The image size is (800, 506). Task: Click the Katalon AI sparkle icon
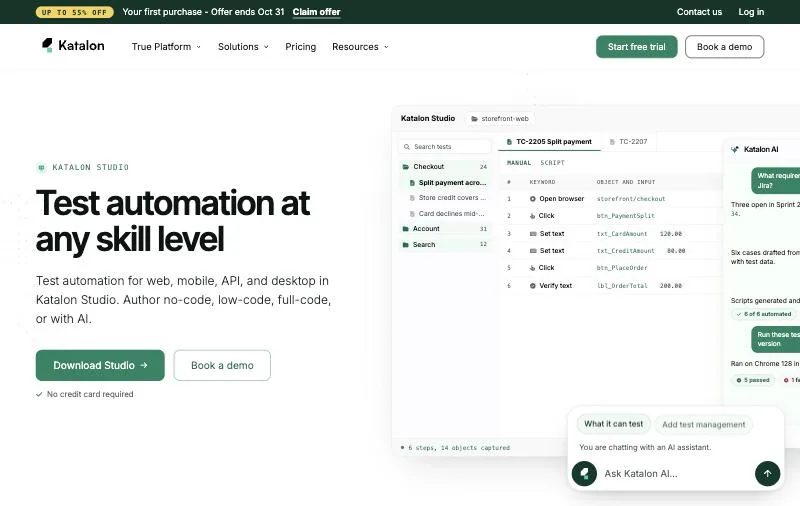[735, 149]
